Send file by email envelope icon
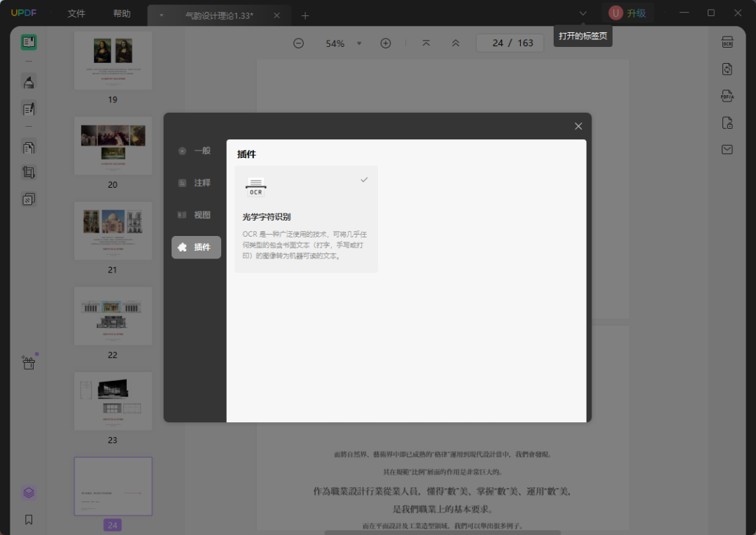 point(727,150)
